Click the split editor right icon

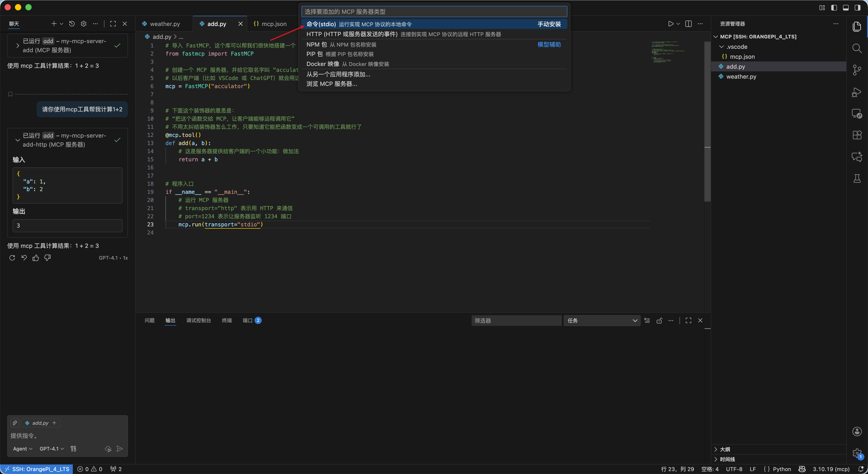tap(688, 23)
